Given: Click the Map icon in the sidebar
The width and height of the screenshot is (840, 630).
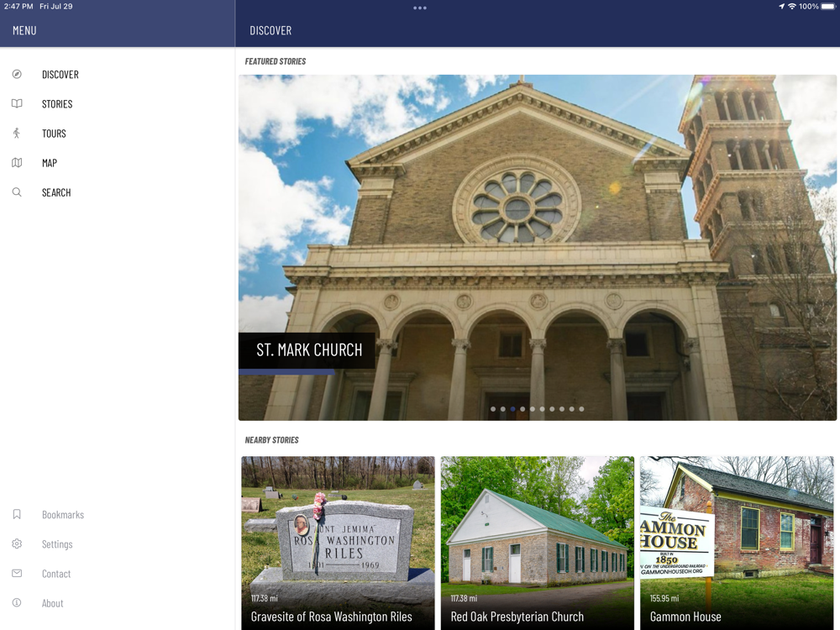Looking at the screenshot, I should point(17,163).
